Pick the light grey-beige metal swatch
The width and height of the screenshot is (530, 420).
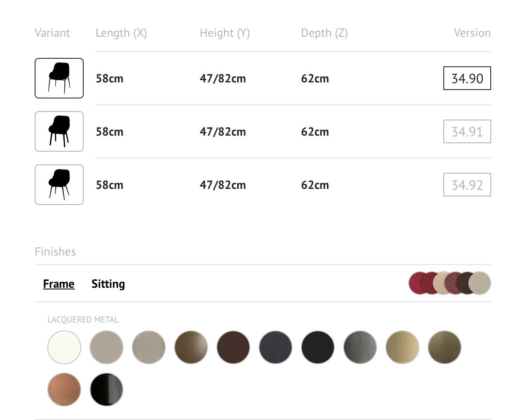click(x=107, y=347)
